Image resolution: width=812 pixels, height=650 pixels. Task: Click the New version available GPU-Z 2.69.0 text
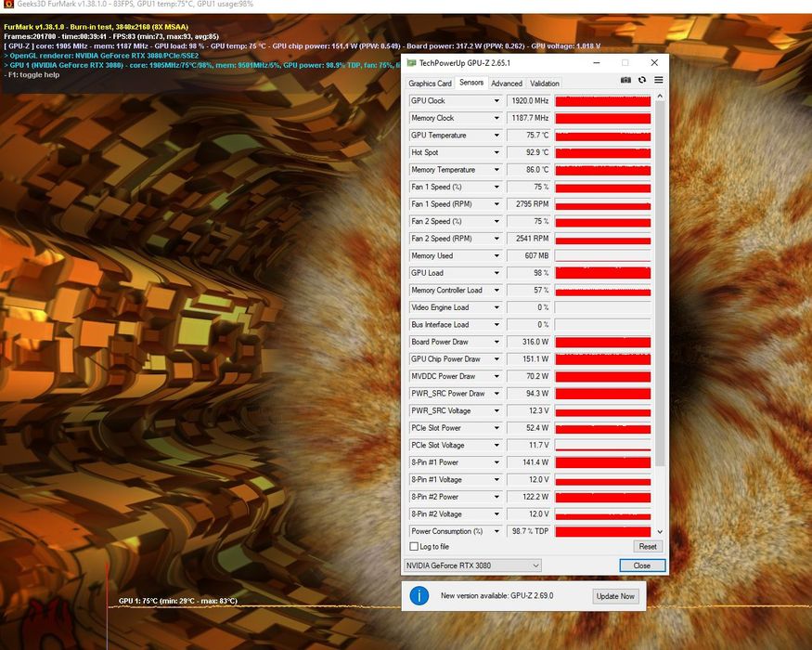coord(496,596)
